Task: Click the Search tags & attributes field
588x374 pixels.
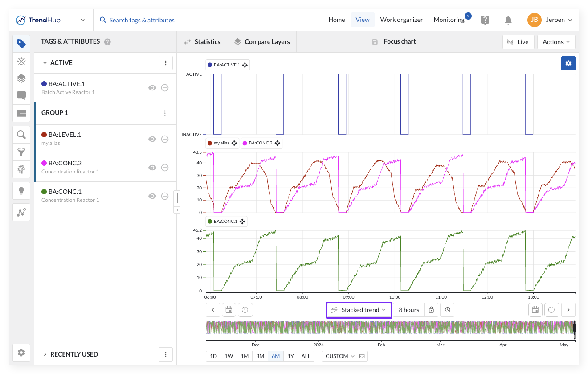Action: tap(142, 20)
